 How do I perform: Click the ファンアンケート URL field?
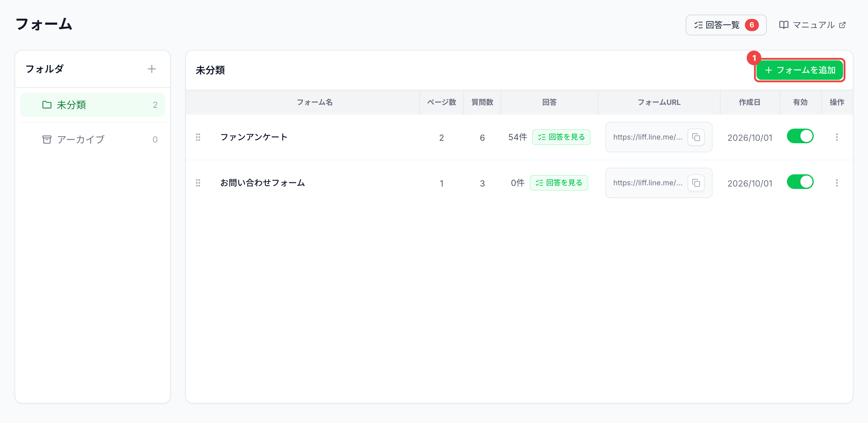point(659,137)
